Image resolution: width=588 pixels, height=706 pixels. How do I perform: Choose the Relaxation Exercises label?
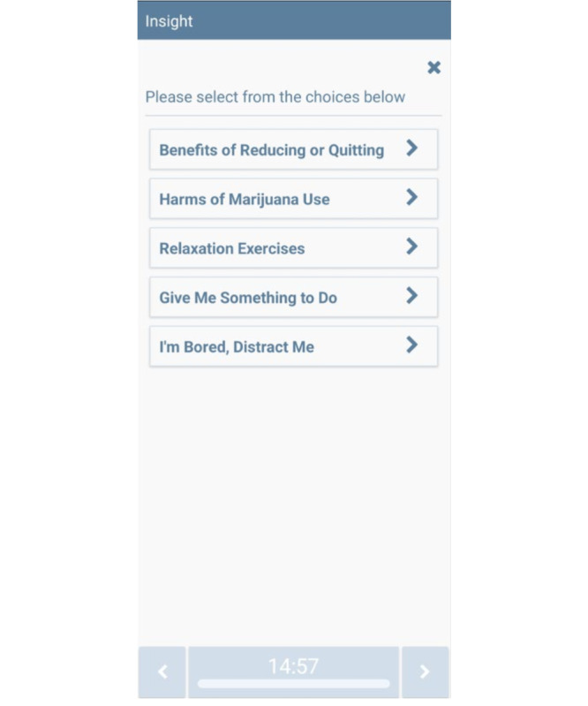232,248
